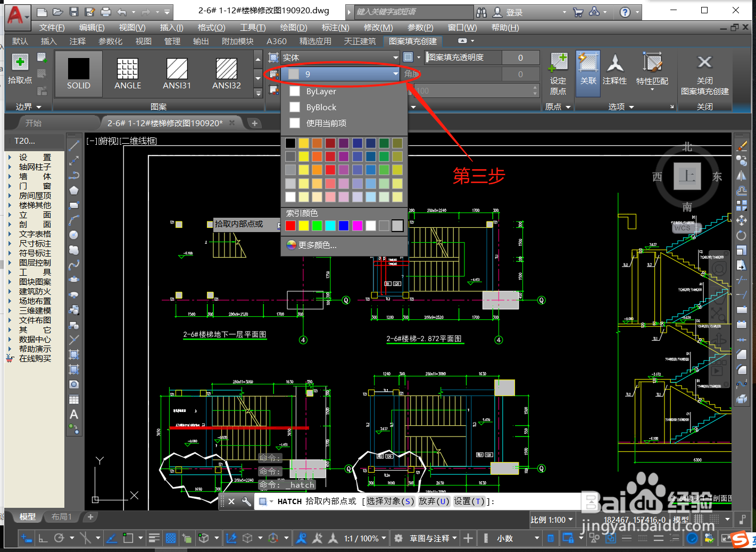Open the 比例 1:100 scale dropdown

pos(552,520)
